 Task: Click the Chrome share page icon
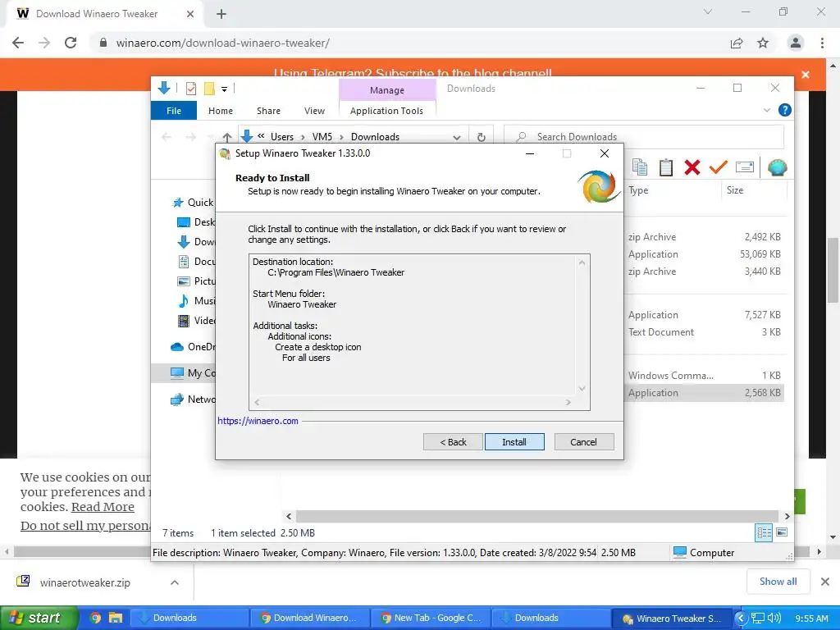click(737, 43)
